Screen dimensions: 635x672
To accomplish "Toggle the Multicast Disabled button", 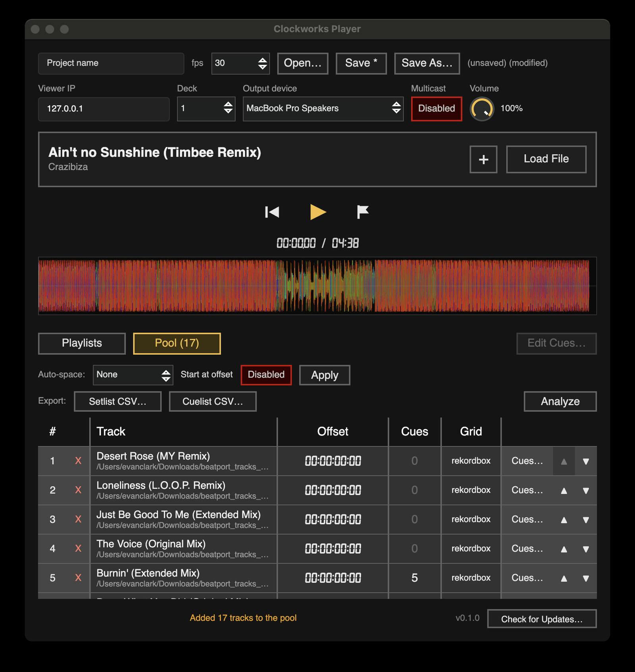I will pyautogui.click(x=437, y=109).
